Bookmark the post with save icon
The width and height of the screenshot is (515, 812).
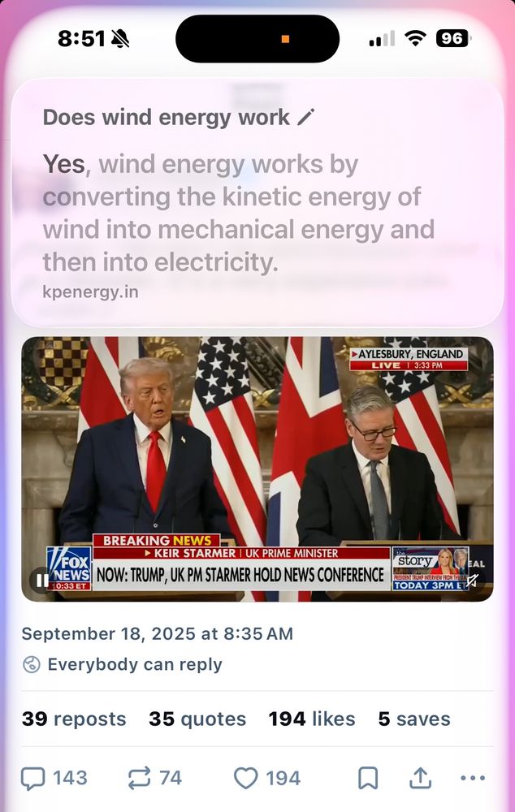click(368, 778)
